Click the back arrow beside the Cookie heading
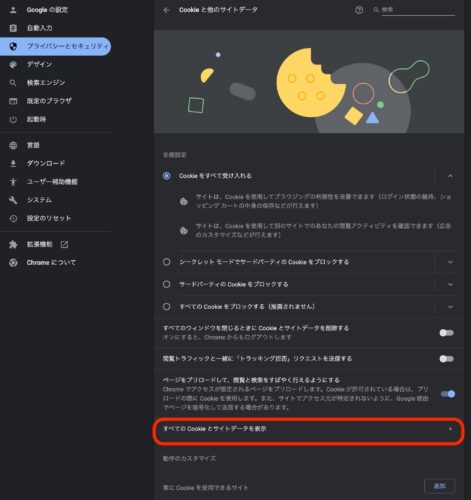Viewport: 471px width, 500px height. (167, 10)
